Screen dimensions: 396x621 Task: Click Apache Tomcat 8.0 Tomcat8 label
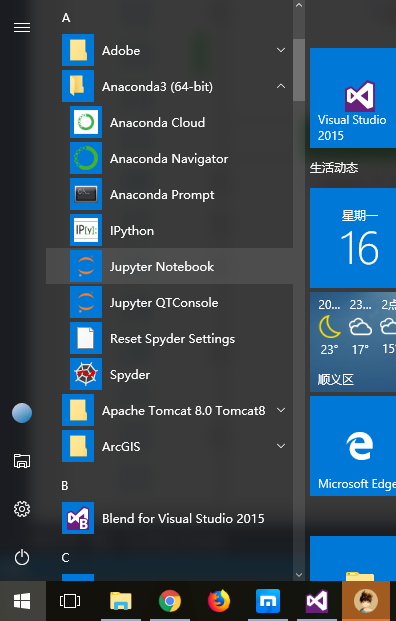point(184,411)
